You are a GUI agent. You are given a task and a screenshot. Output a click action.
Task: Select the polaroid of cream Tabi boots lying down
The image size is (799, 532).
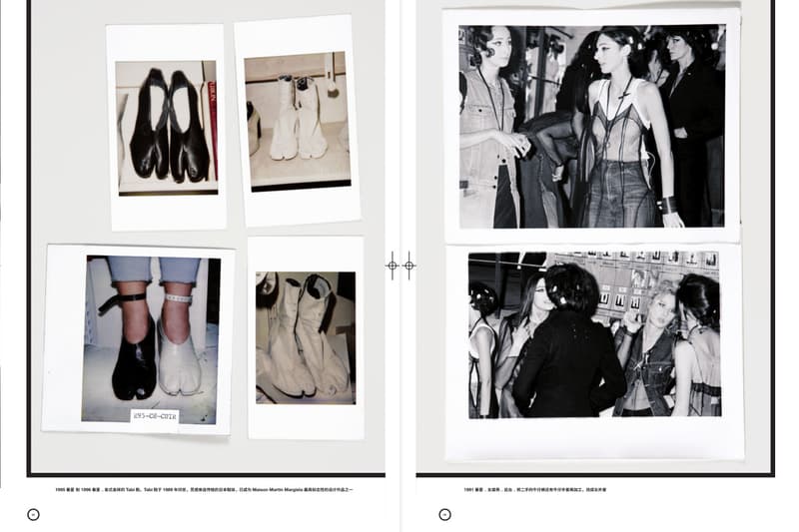point(306,338)
